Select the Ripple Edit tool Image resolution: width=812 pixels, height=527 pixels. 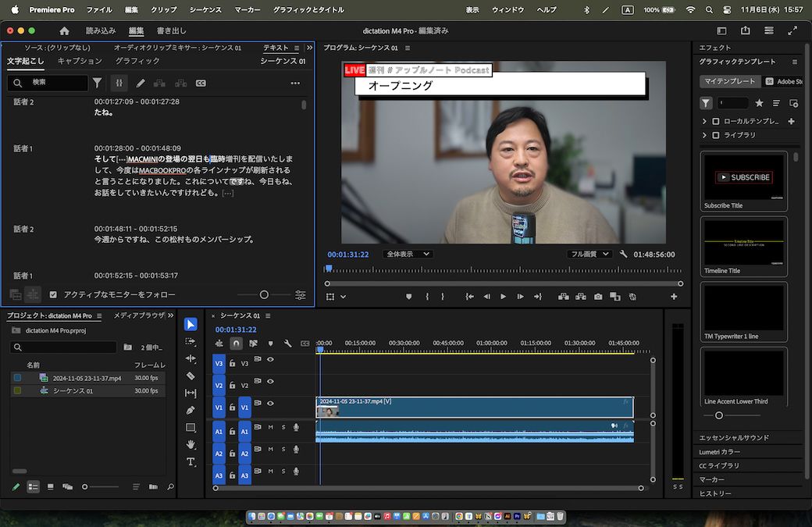(x=191, y=358)
